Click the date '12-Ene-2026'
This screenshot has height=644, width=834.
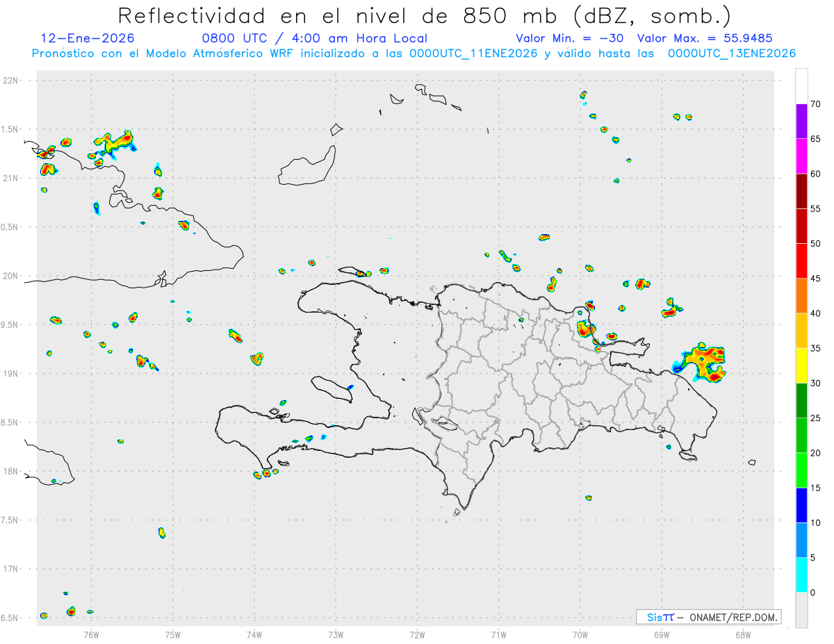point(88,38)
